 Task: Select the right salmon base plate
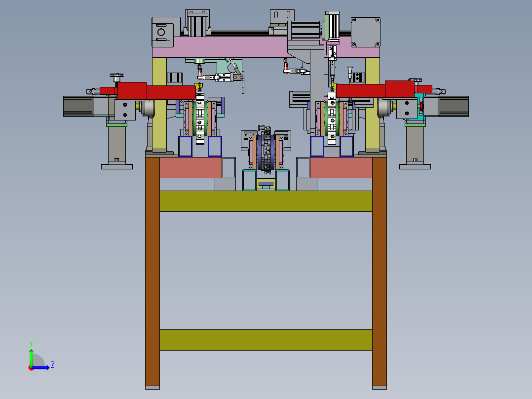click(x=341, y=167)
